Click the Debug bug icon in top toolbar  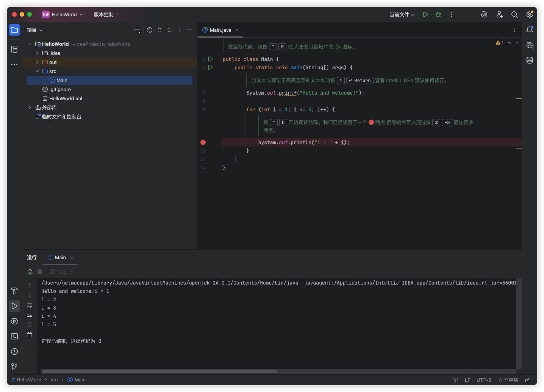point(438,14)
